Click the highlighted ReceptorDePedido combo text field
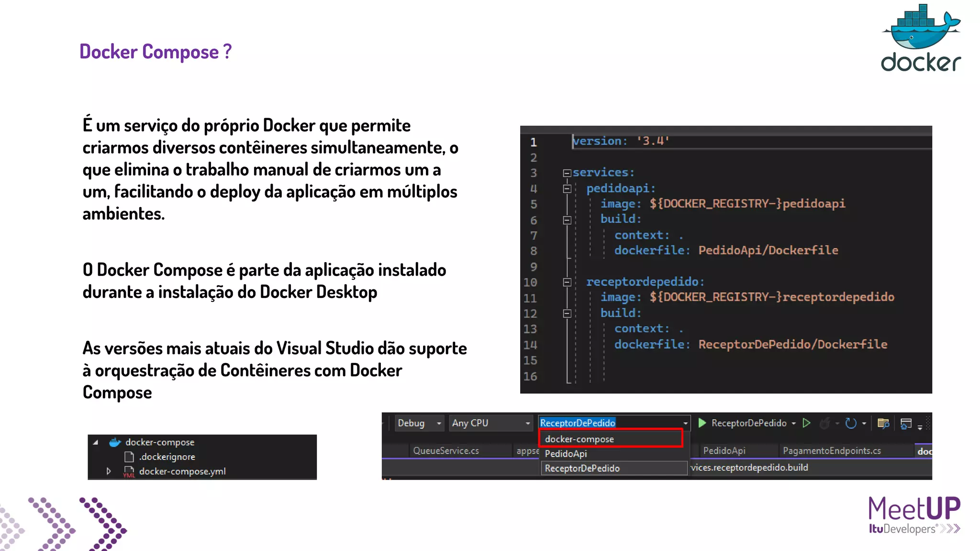This screenshot has height=551, width=980. pos(578,423)
